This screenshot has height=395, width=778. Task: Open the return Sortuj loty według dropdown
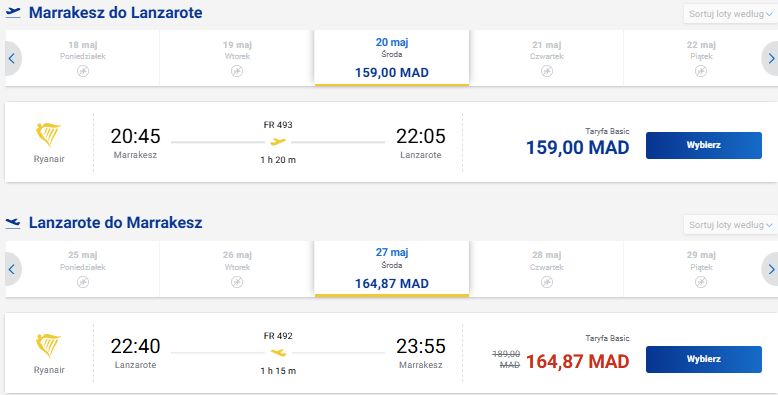pyautogui.click(x=730, y=225)
